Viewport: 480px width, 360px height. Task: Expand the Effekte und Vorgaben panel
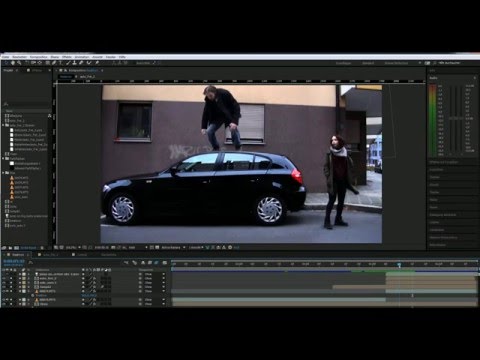click(444, 162)
